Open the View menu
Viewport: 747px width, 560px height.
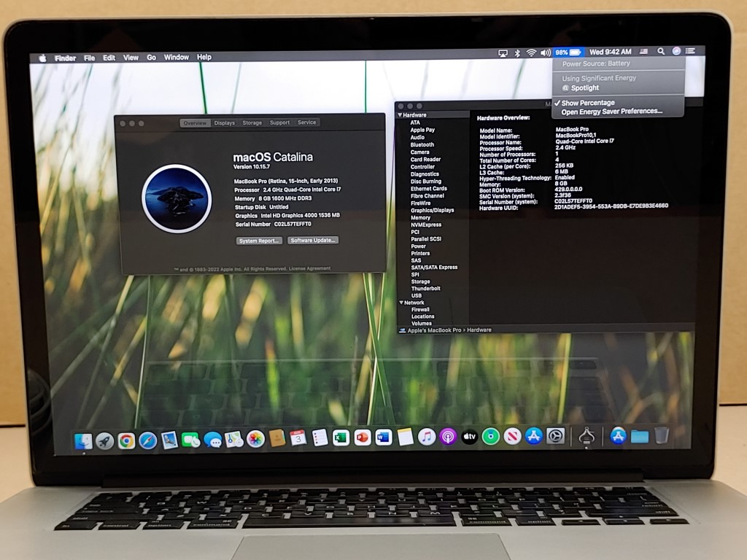[x=131, y=58]
